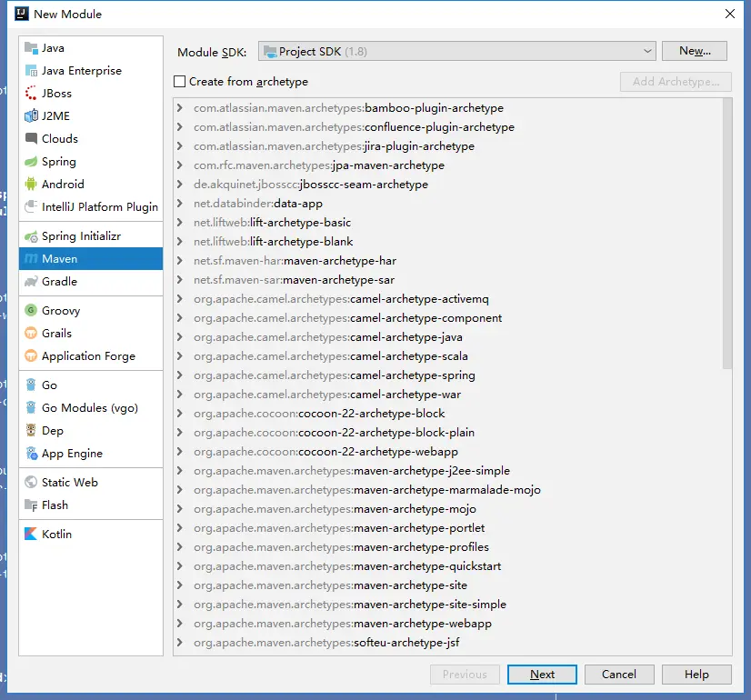
Task: Select the Clouds icon
Action: tap(31, 139)
